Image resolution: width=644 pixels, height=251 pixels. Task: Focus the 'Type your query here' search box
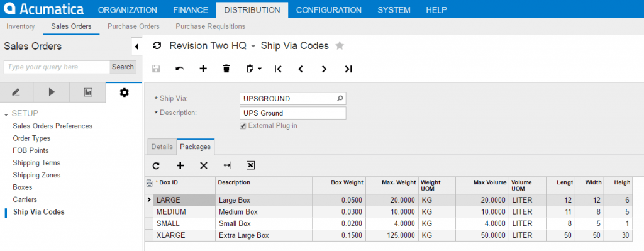[57, 67]
